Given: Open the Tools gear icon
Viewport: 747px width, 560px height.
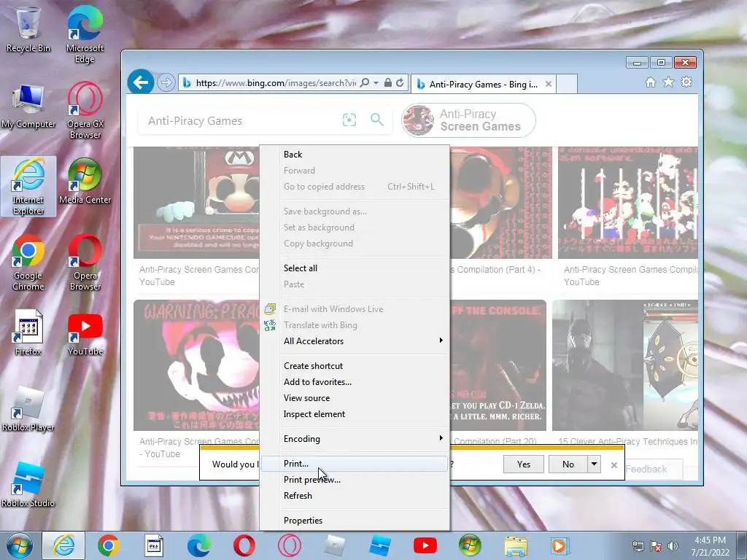Looking at the screenshot, I should point(686,82).
